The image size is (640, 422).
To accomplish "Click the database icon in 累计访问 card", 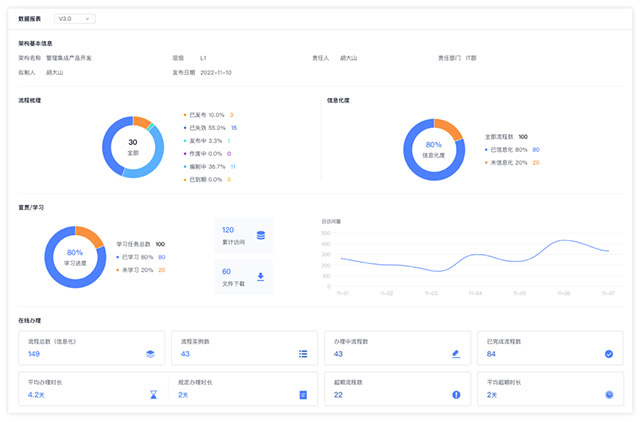I will [261, 236].
